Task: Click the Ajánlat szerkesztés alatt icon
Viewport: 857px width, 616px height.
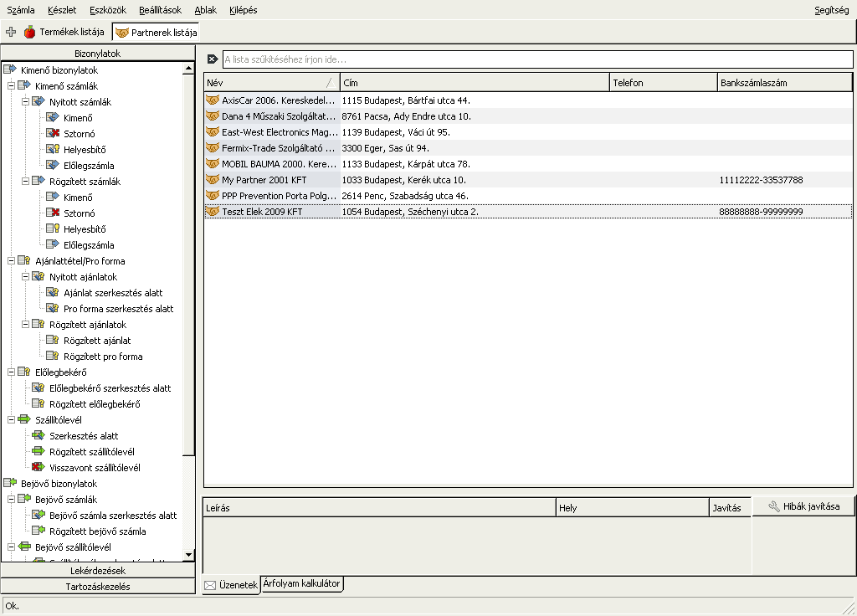Action: (x=53, y=292)
